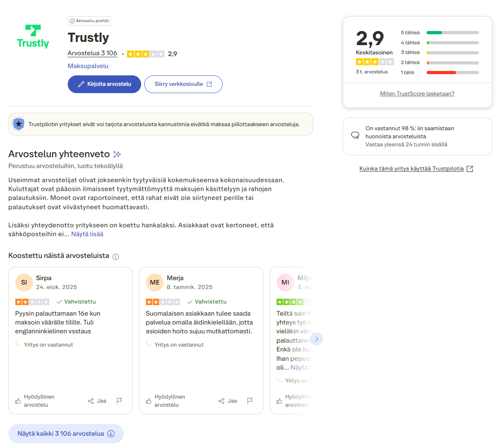Click the Trustly company logo
504x445 pixels.
pyautogui.click(x=33, y=36)
